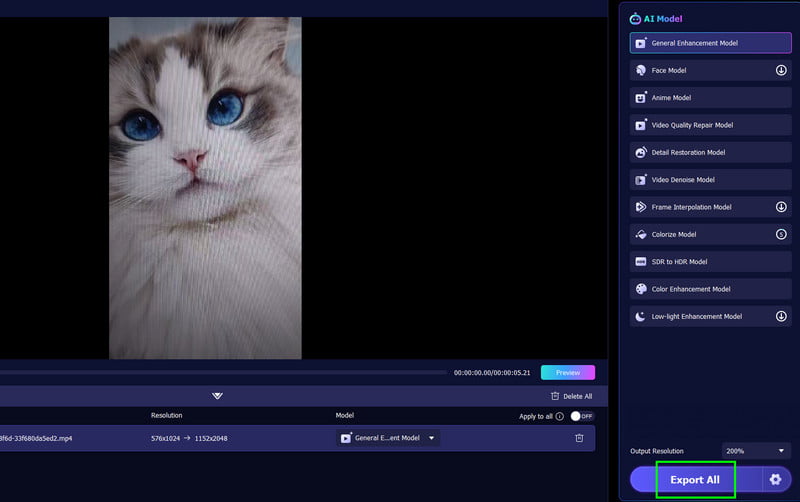This screenshot has width=800, height=502.
Task: Click the cat video preview image
Action: (205, 188)
